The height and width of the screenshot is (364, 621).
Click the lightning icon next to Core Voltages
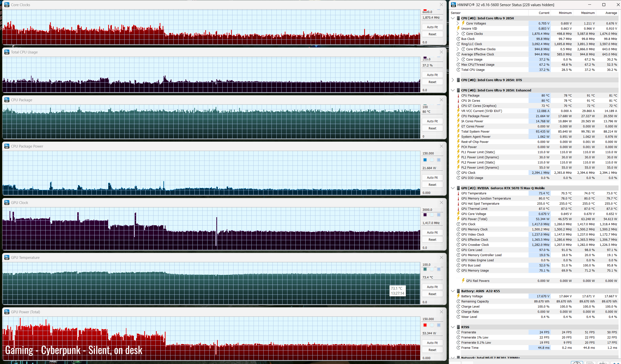463,23
